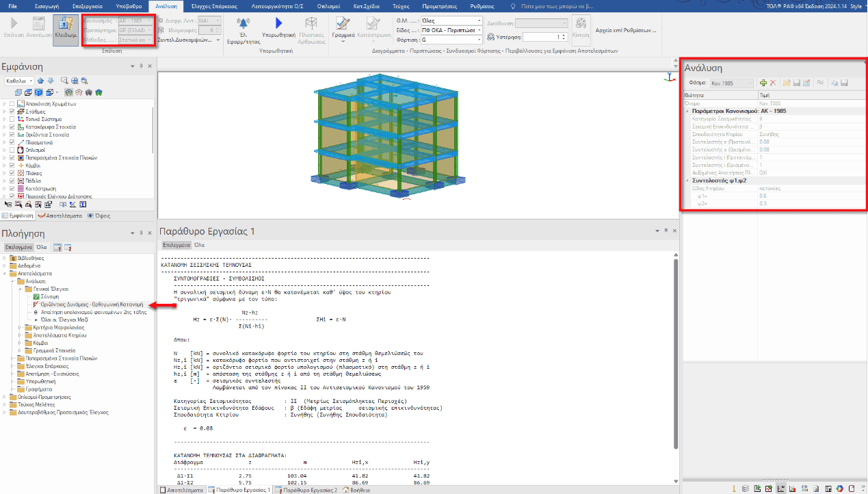Select Σύνοψη item in navigation tree
Screen dimensions: 868x494
point(49,297)
